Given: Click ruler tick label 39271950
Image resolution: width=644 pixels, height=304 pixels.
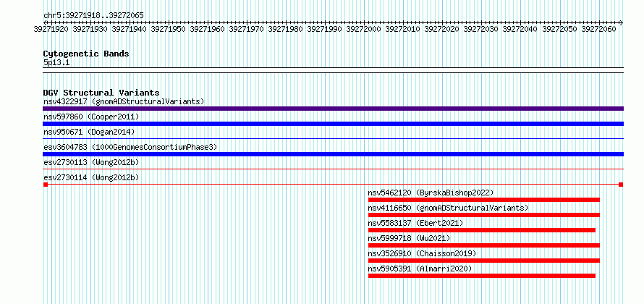Looking at the screenshot, I should [x=168, y=29].
